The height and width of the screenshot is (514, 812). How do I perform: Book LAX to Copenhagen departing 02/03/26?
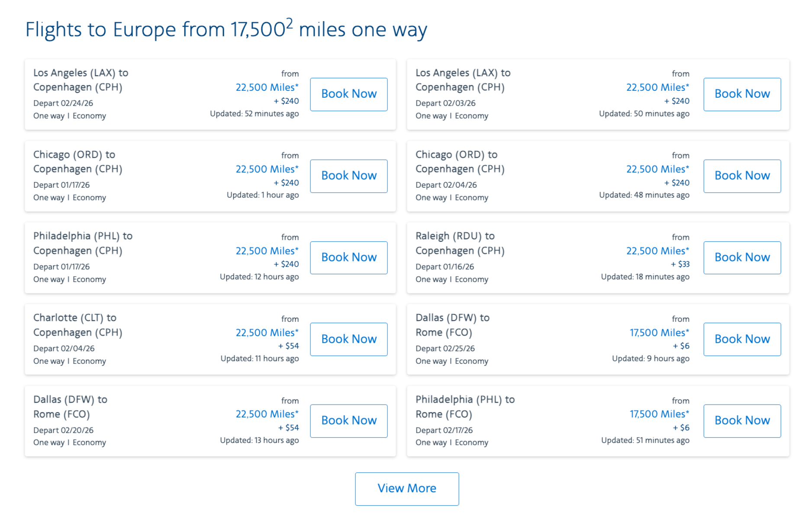point(742,94)
